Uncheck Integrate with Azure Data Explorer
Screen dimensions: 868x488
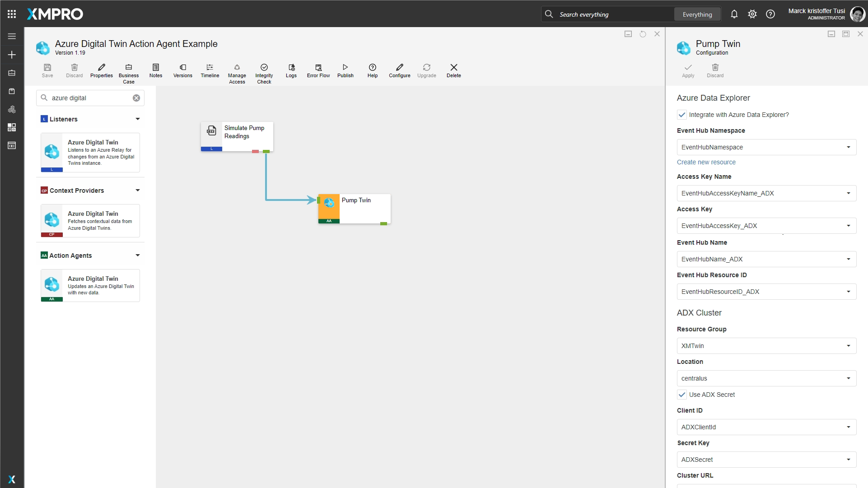[x=682, y=115]
